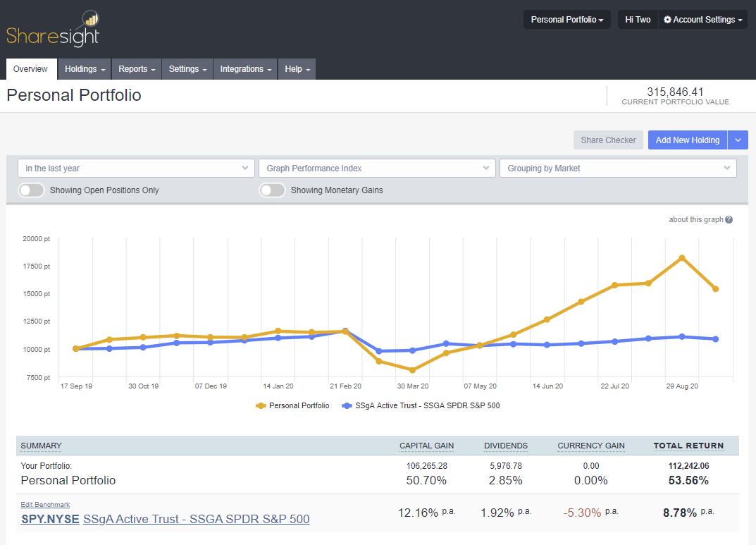The width and height of the screenshot is (756, 545).
Task: Open the Reports menu
Action: pos(137,69)
